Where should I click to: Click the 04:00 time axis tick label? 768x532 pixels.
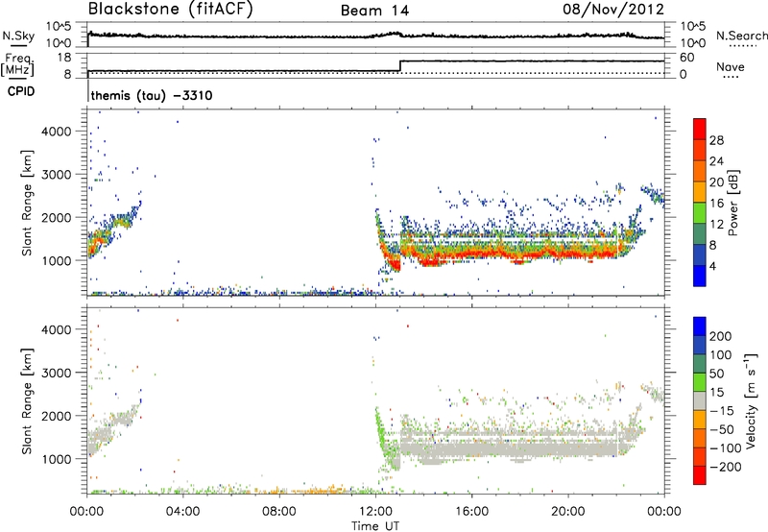[183, 512]
